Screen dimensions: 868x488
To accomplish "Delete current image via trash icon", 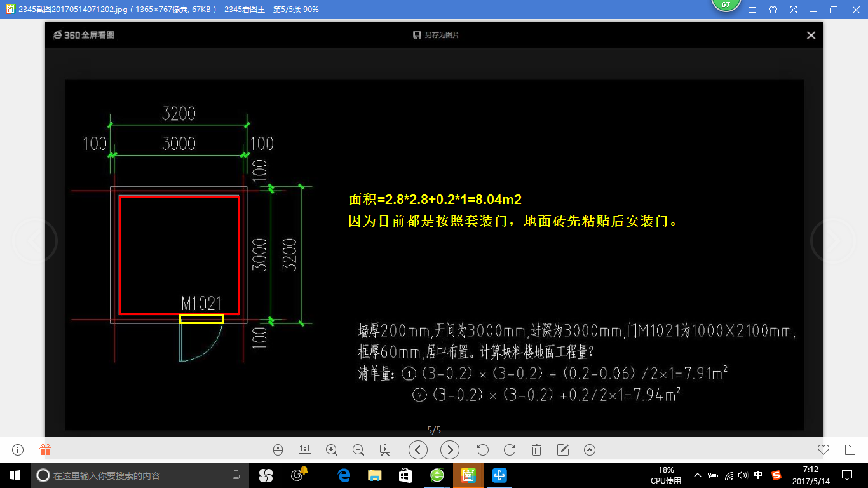I will click(x=536, y=450).
